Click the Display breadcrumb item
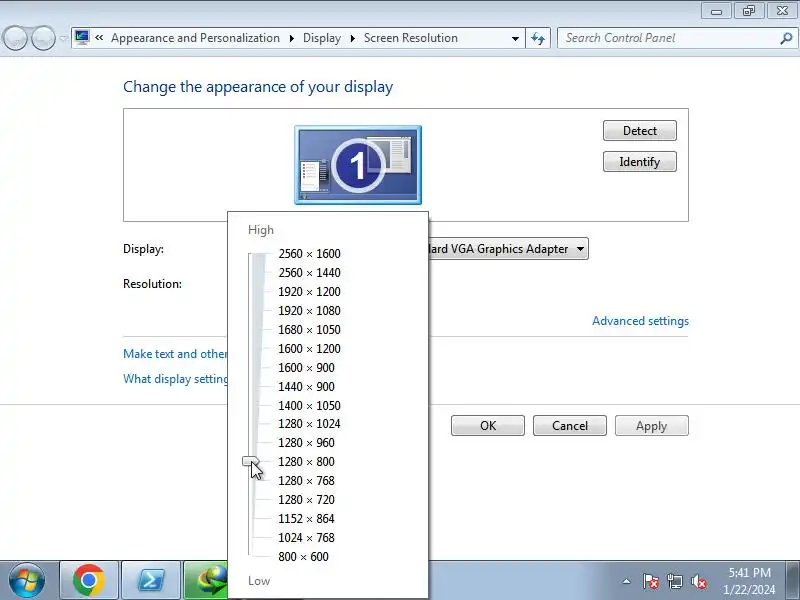This screenshot has width=800, height=600. (322, 38)
